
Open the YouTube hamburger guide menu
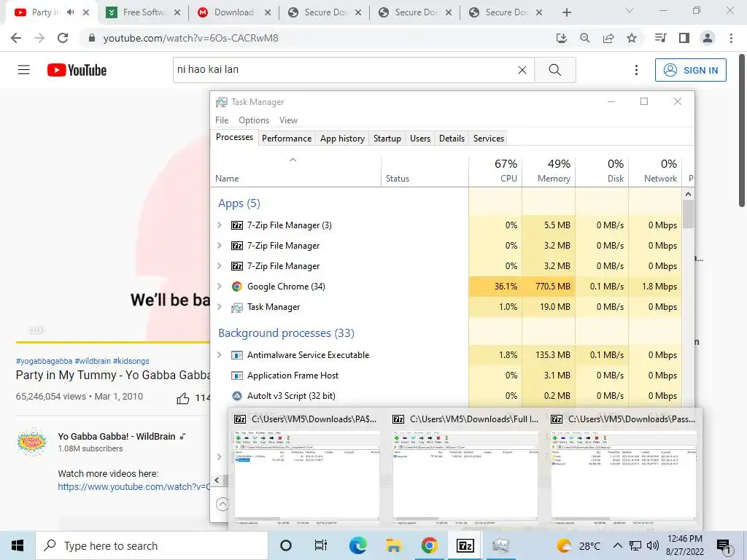(x=24, y=70)
